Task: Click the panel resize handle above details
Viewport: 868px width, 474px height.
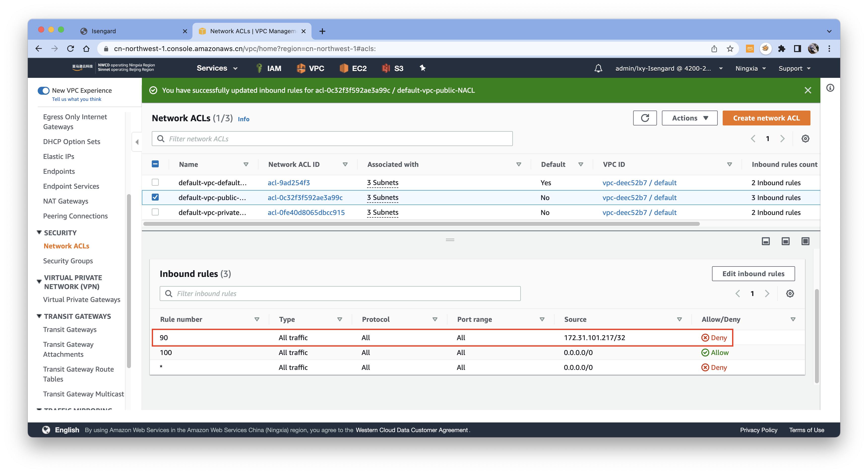Action: click(450, 240)
